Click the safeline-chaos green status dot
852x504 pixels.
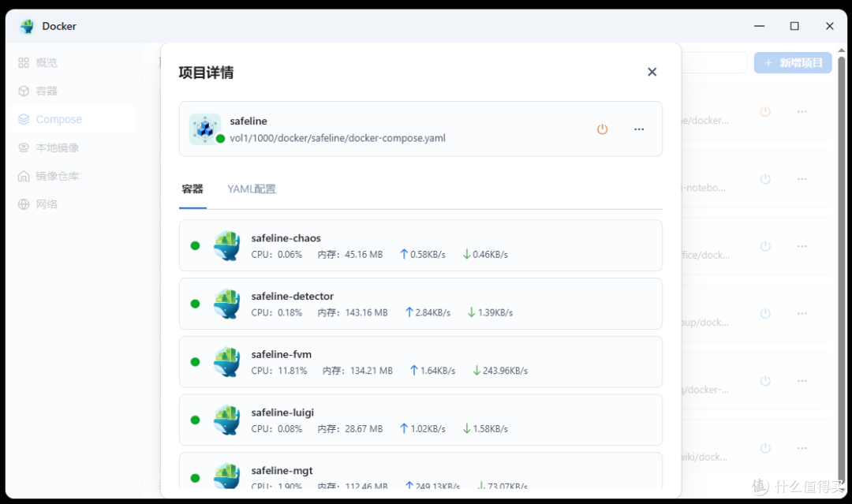[x=195, y=245]
